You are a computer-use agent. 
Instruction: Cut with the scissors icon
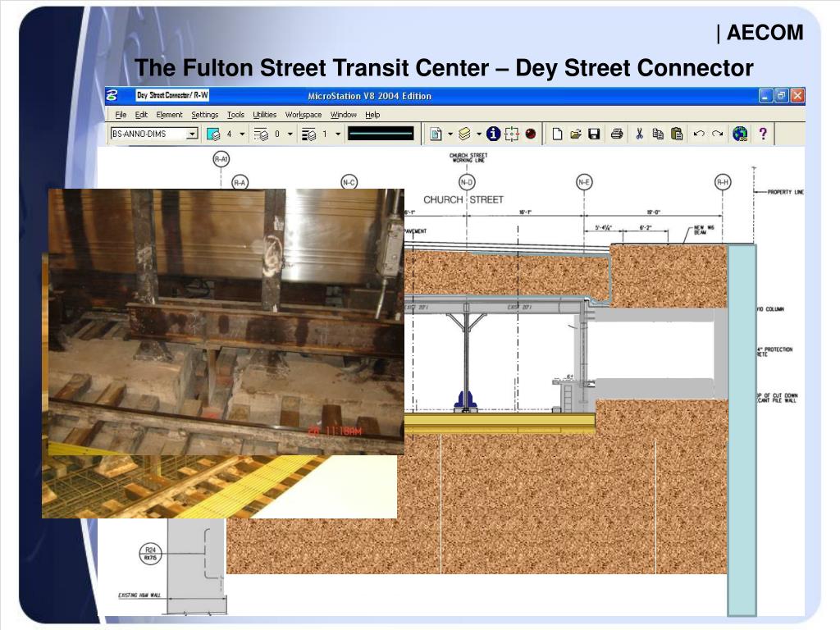pos(639,134)
